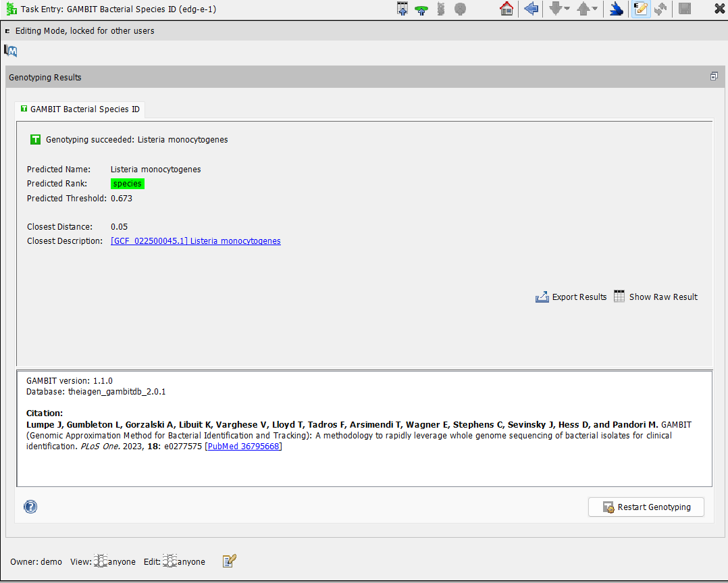Close the task entry with X icon
The image size is (728, 583).
click(719, 9)
